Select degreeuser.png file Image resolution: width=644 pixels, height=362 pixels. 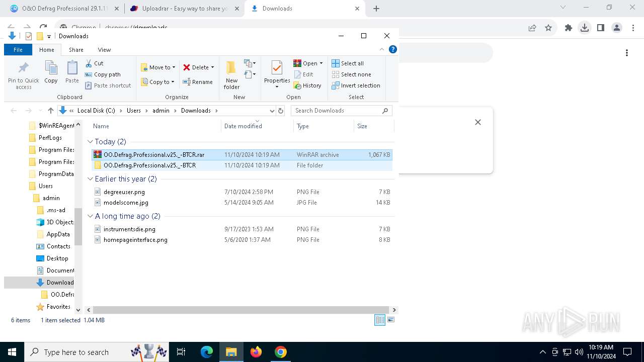click(242, 192)
